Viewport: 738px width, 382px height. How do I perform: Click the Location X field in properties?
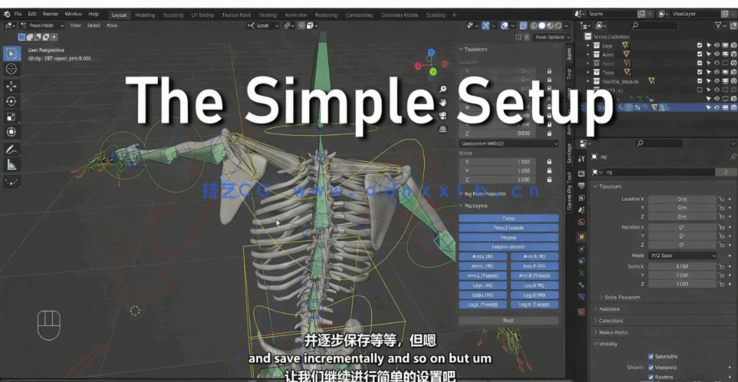tap(682, 199)
